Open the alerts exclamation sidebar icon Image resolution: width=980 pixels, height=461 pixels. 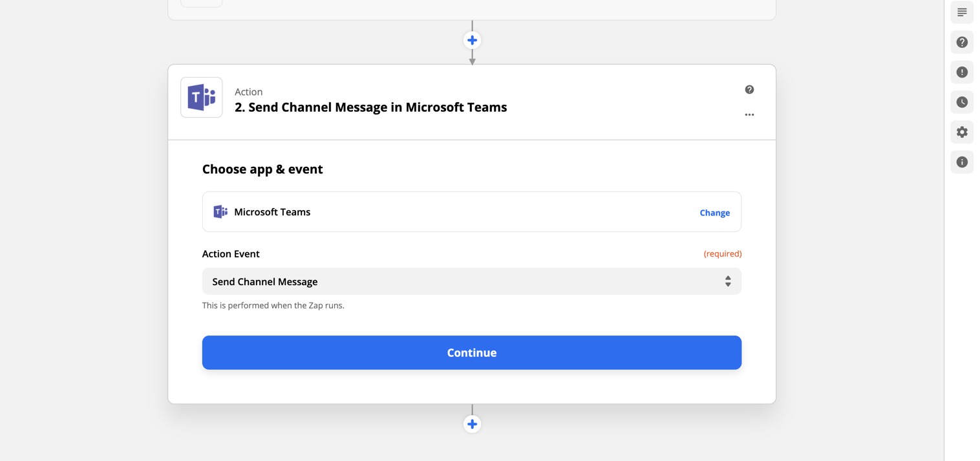[962, 72]
